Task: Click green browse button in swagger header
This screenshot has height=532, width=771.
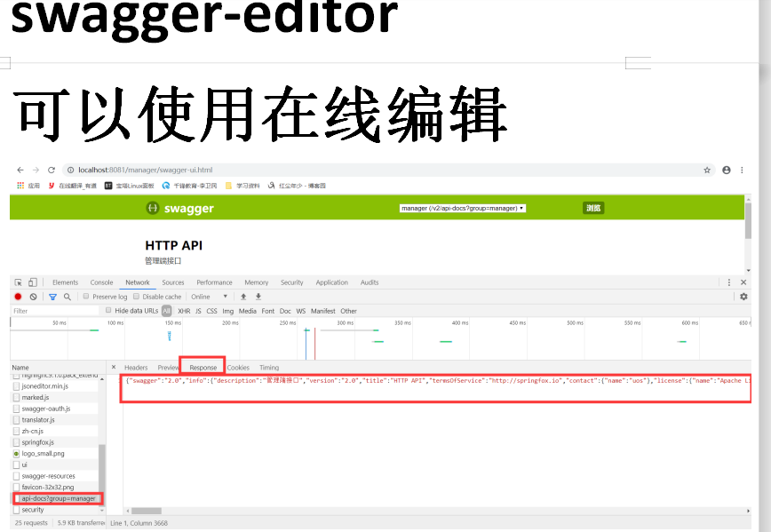Action: coord(593,208)
